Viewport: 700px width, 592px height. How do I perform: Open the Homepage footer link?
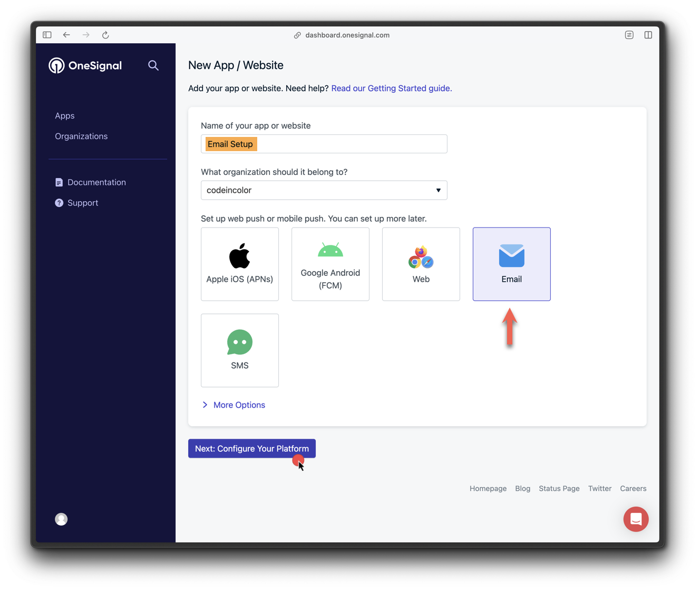click(x=488, y=489)
